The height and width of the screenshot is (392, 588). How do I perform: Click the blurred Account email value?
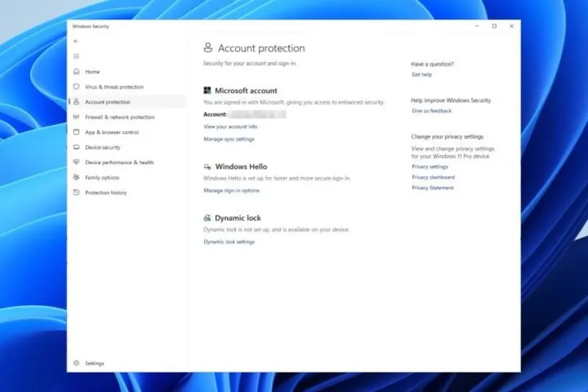(x=257, y=115)
